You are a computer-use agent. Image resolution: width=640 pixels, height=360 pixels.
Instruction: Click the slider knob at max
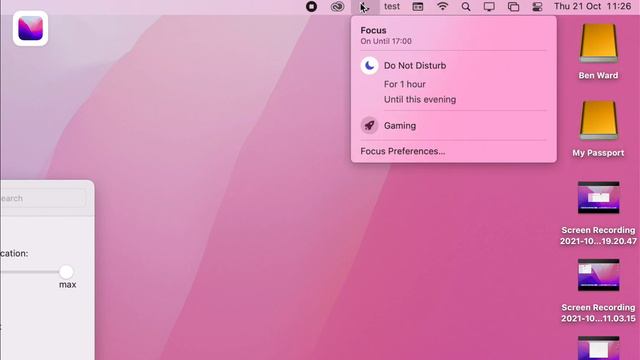tap(66, 271)
